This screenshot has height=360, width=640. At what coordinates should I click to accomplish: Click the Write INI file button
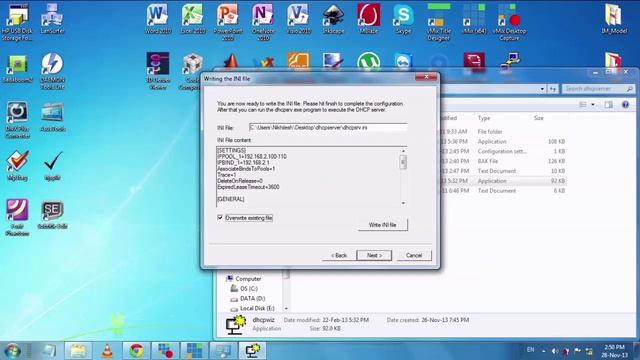tap(382, 225)
